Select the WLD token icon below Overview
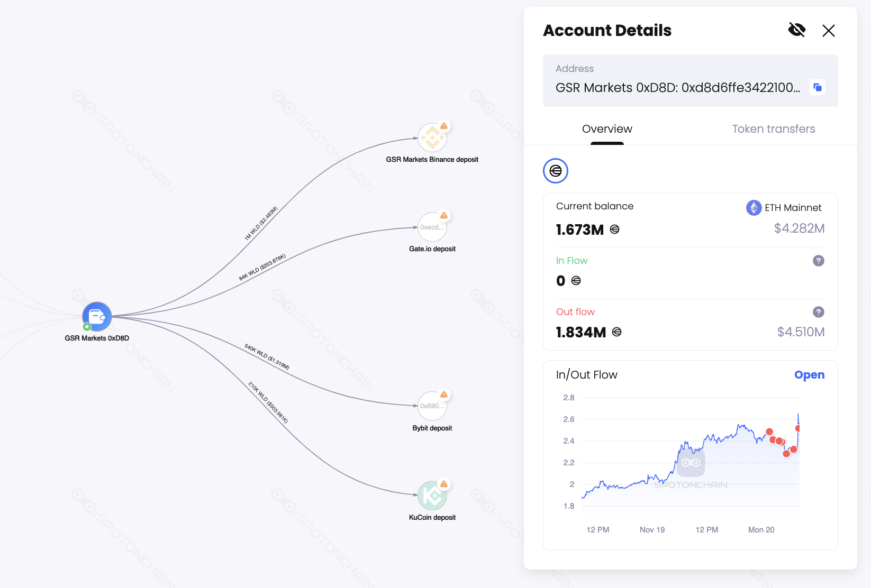Screen dimensions: 871x588 click(x=555, y=171)
